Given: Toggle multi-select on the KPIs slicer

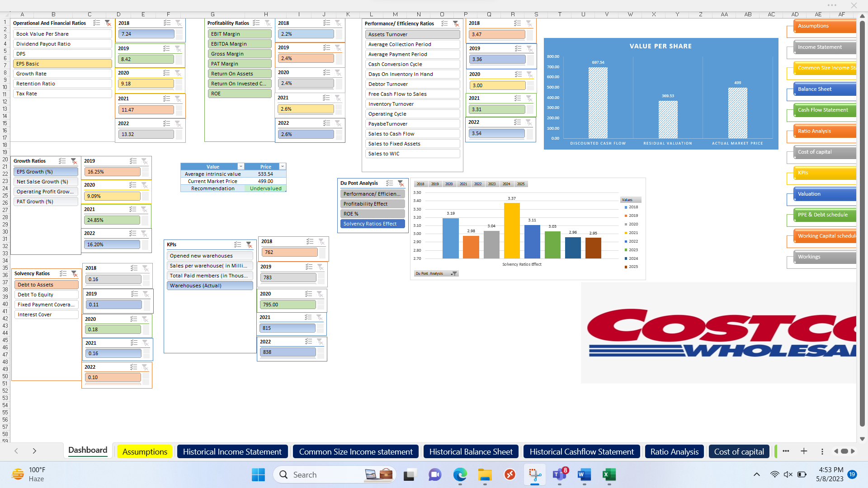Looking at the screenshot, I should (x=237, y=244).
